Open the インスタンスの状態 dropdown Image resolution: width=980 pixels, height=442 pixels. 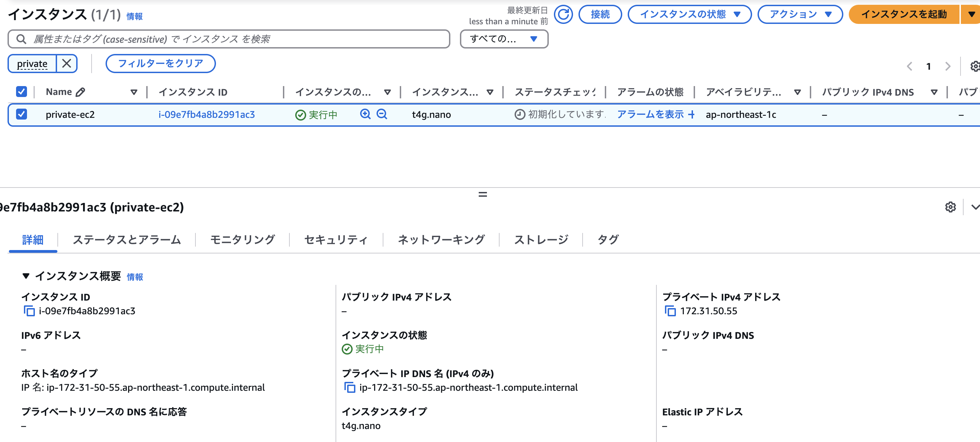689,14
